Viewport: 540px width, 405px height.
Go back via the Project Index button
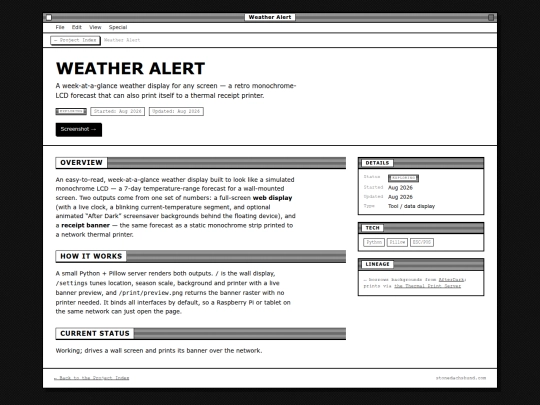click(x=75, y=40)
